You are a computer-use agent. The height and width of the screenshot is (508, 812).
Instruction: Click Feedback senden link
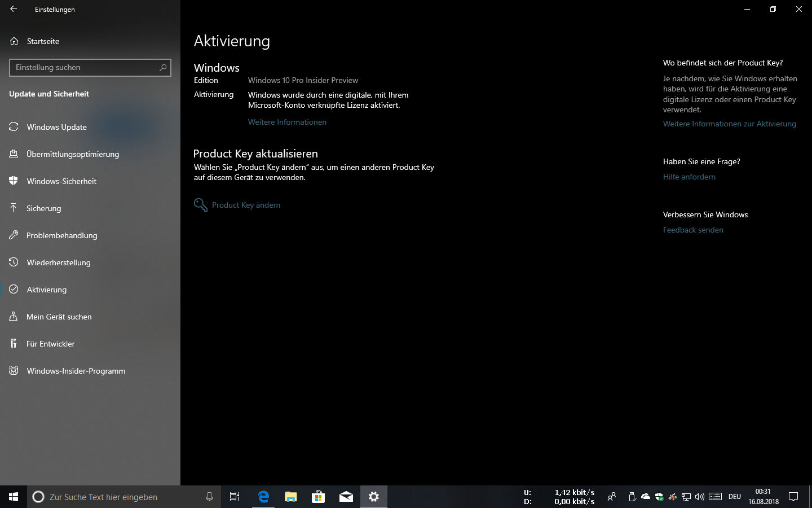693,230
